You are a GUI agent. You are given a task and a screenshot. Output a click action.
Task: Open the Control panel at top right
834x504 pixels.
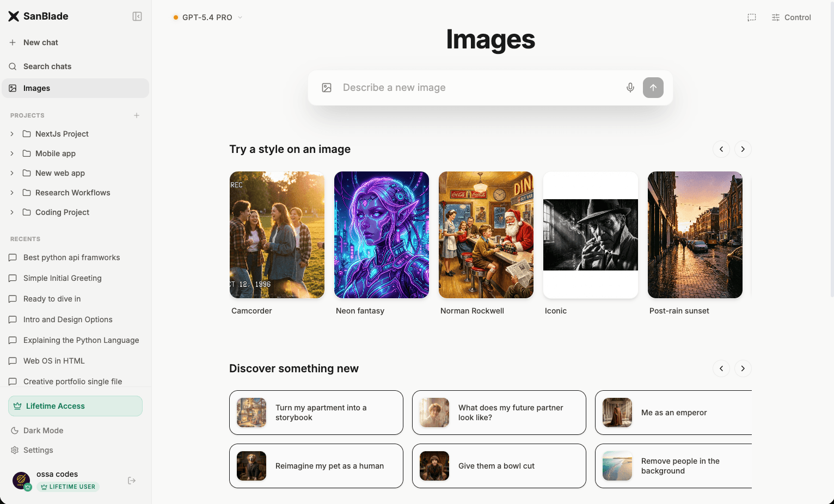click(x=790, y=17)
